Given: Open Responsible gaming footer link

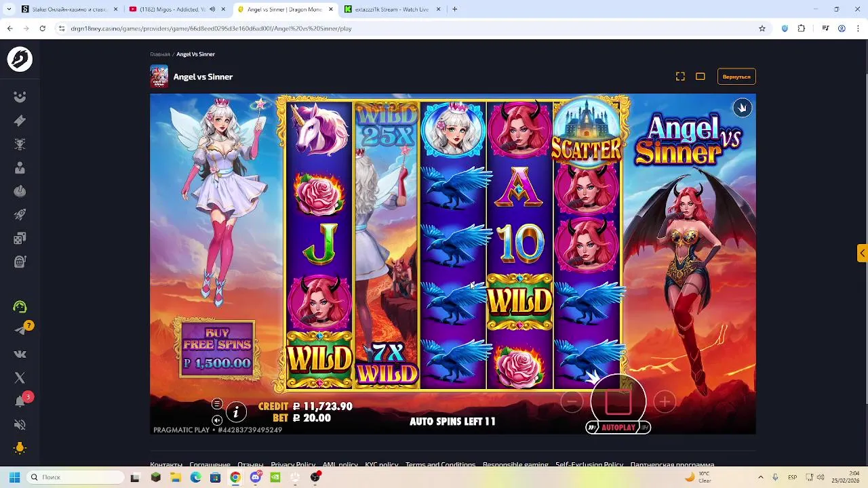Looking at the screenshot, I should 515,465.
